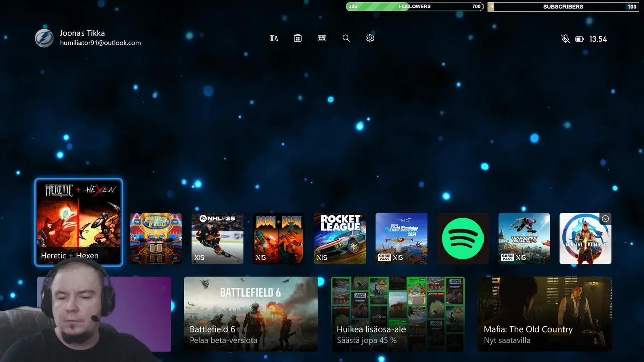Launch the Doom + Doom II tile

(279, 238)
